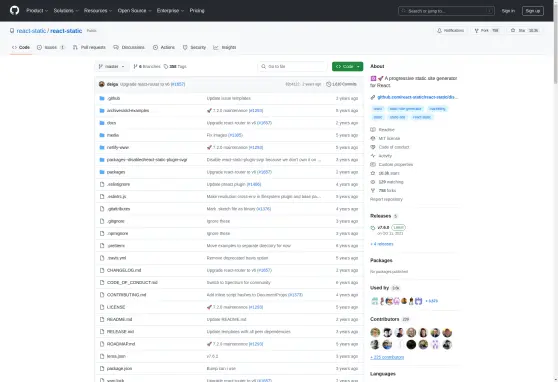The height and width of the screenshot is (382, 558).
Task: Switch to the Actions tab
Action: click(x=164, y=47)
